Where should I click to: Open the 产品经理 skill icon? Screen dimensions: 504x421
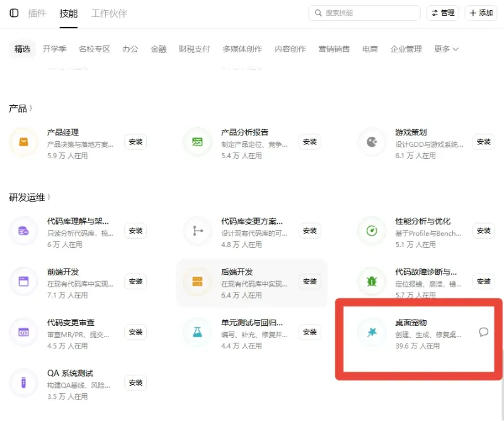pyautogui.click(x=23, y=142)
